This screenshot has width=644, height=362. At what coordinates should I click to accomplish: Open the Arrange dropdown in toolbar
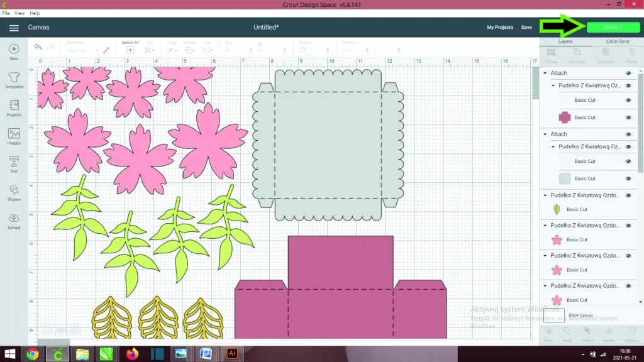point(190,50)
